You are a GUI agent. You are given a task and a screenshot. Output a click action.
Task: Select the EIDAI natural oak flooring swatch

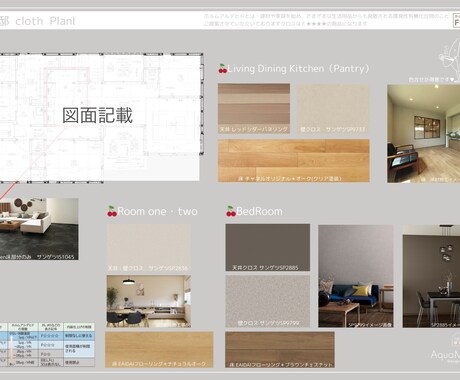click(159, 350)
